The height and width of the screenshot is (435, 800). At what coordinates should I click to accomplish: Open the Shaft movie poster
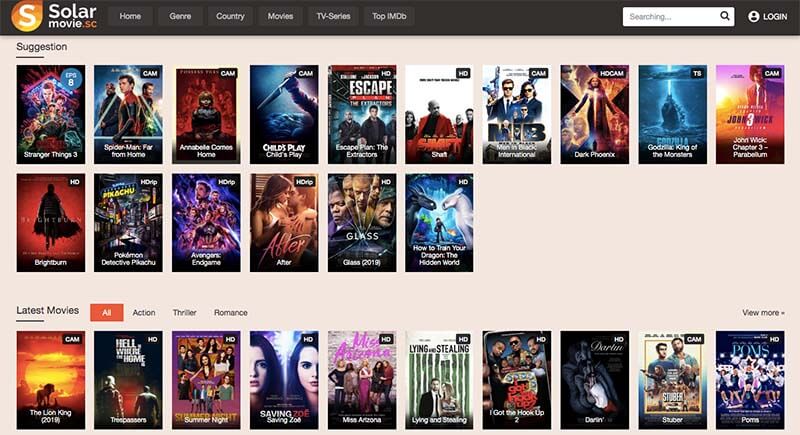click(439, 114)
